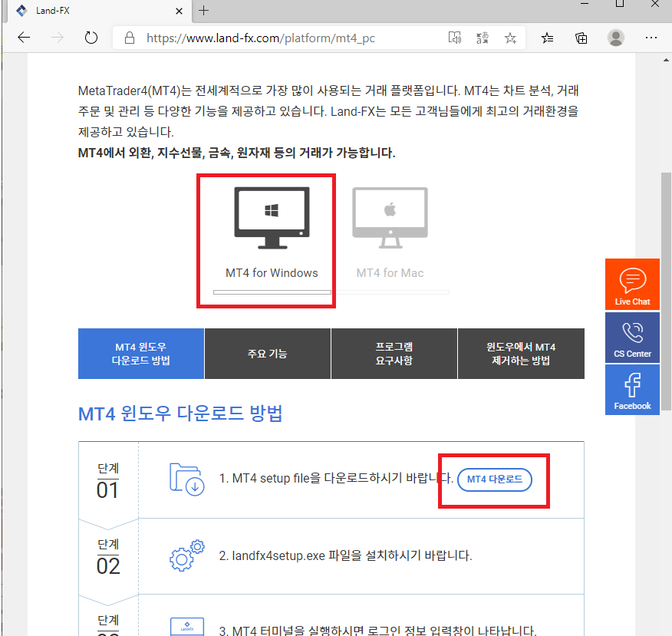
Task: Open the MT4 윈도우 다운로드 방법 tab
Action: coord(141,354)
